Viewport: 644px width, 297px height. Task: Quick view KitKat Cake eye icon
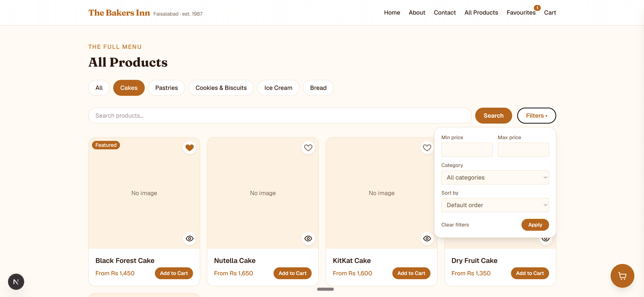[x=427, y=239]
